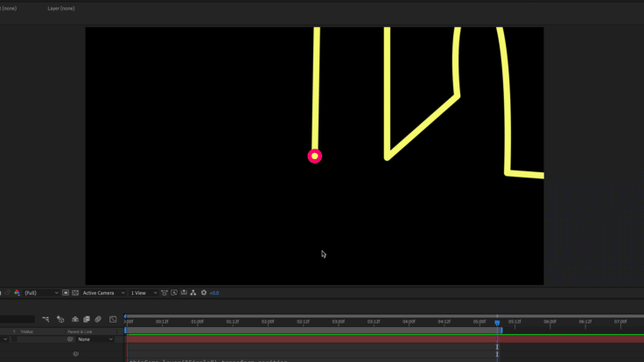Open the Composition Mini-Flowchart icon
644x362 pixels.
coord(45,319)
